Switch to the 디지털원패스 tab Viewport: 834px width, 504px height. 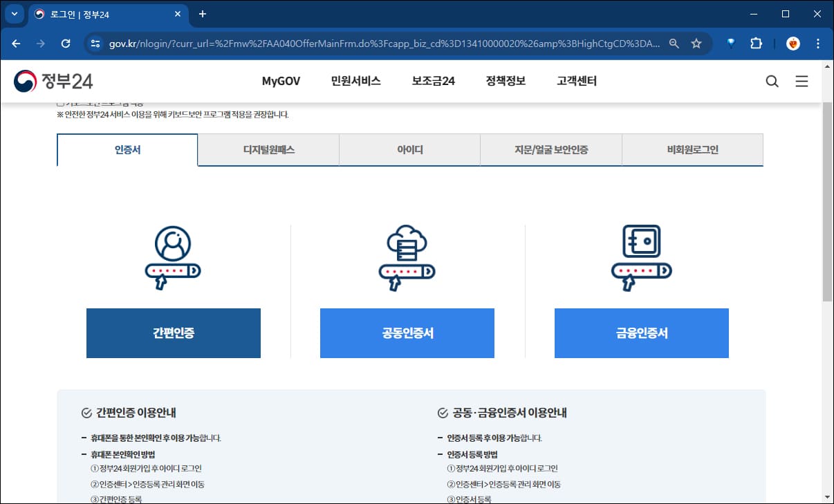pos(268,150)
